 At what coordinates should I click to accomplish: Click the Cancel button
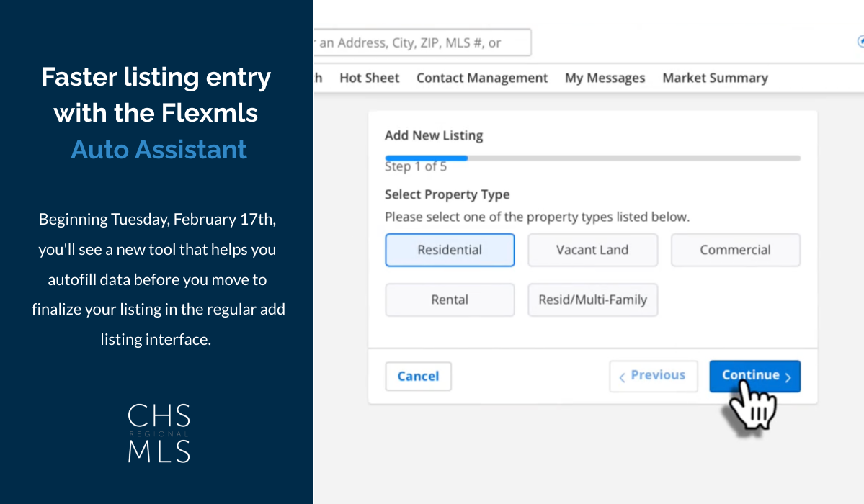pyautogui.click(x=418, y=376)
